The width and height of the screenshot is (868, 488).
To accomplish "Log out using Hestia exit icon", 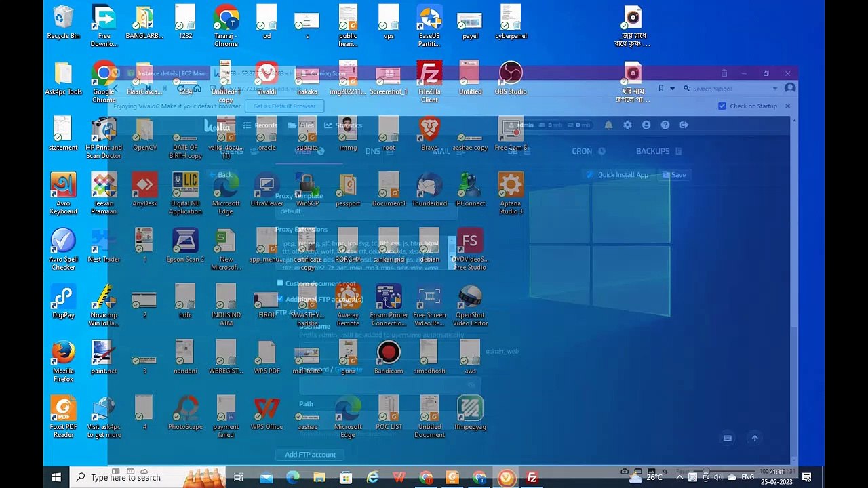I will tap(684, 125).
